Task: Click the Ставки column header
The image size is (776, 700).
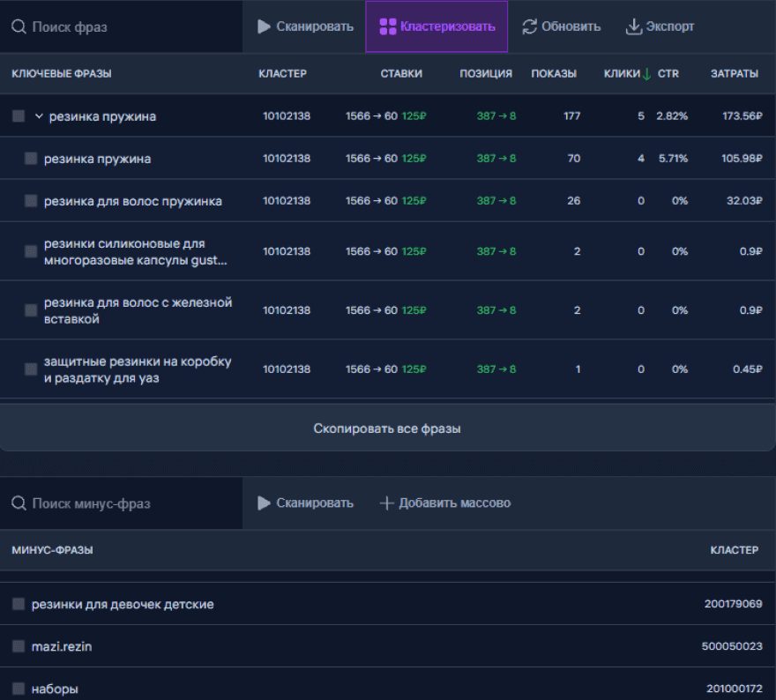Action: point(401,74)
